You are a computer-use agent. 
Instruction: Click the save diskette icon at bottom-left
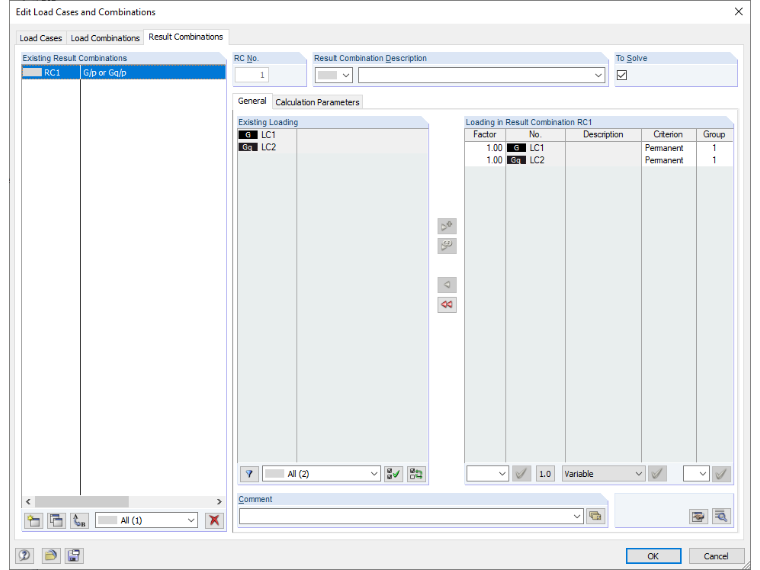(x=74, y=555)
